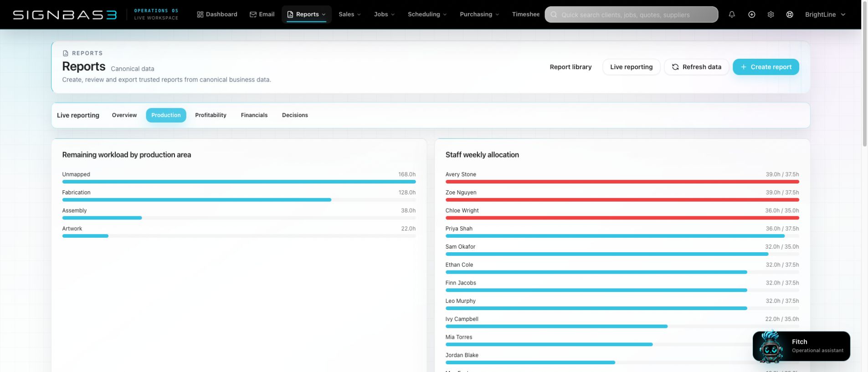Select the Production tab
This screenshot has width=868, height=372.
pyautogui.click(x=166, y=115)
